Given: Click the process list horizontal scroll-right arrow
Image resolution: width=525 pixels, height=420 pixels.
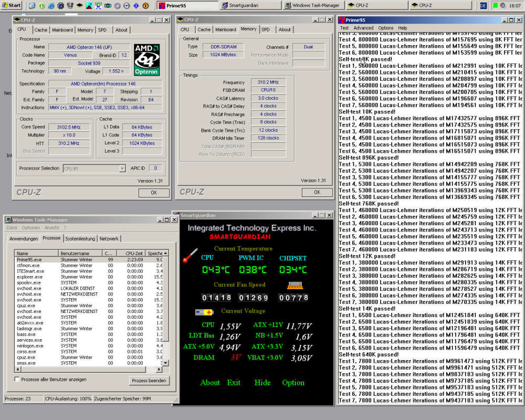Looking at the screenshot, I should pyautogui.click(x=159, y=369).
